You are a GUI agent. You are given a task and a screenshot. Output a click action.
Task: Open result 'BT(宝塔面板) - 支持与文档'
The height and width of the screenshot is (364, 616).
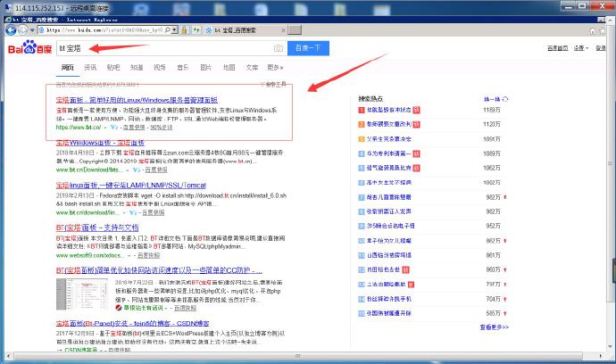pos(97,227)
